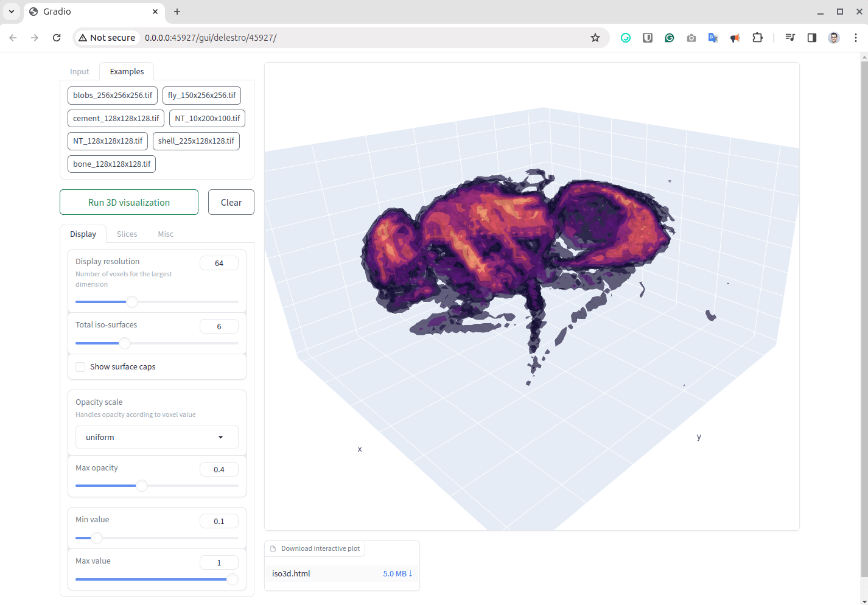
Task: Load the shell_225x128x128.tif example
Action: 196,141
